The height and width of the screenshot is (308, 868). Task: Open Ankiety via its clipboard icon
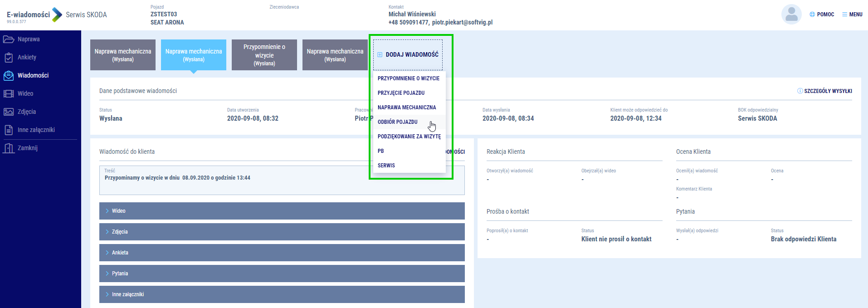(x=9, y=58)
